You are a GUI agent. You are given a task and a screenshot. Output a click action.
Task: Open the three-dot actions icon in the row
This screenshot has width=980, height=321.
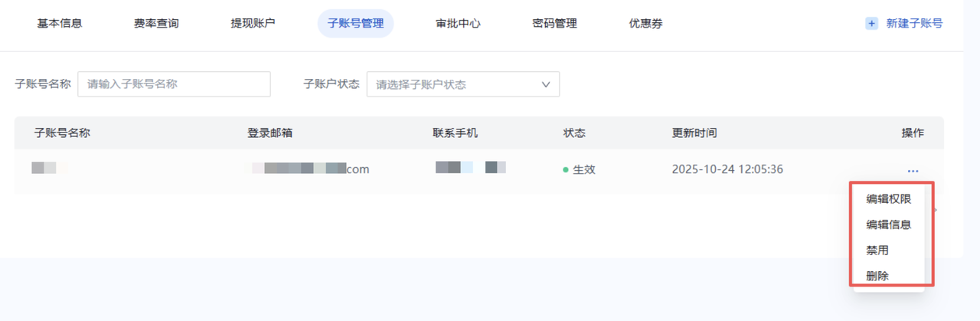point(913,171)
